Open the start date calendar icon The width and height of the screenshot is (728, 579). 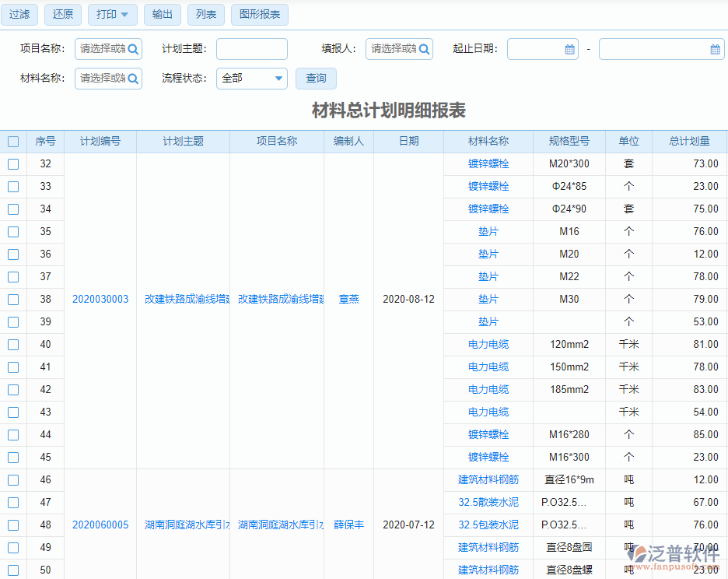tap(568, 48)
